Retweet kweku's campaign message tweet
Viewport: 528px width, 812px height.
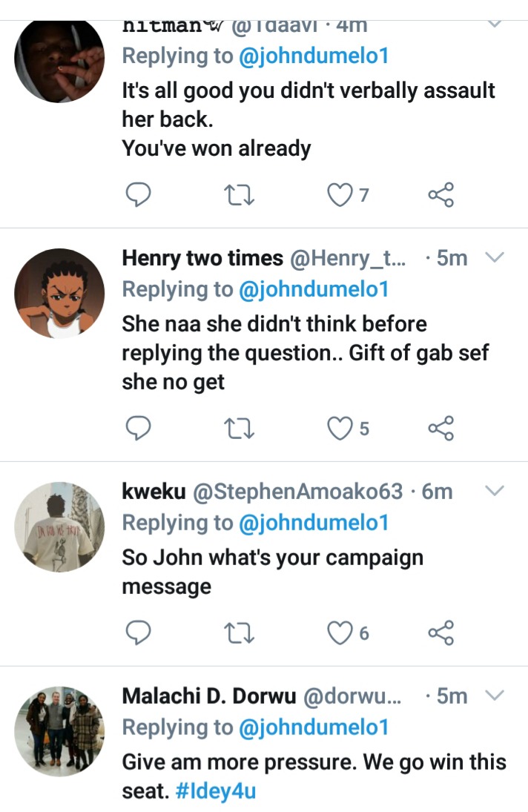pos(239,632)
